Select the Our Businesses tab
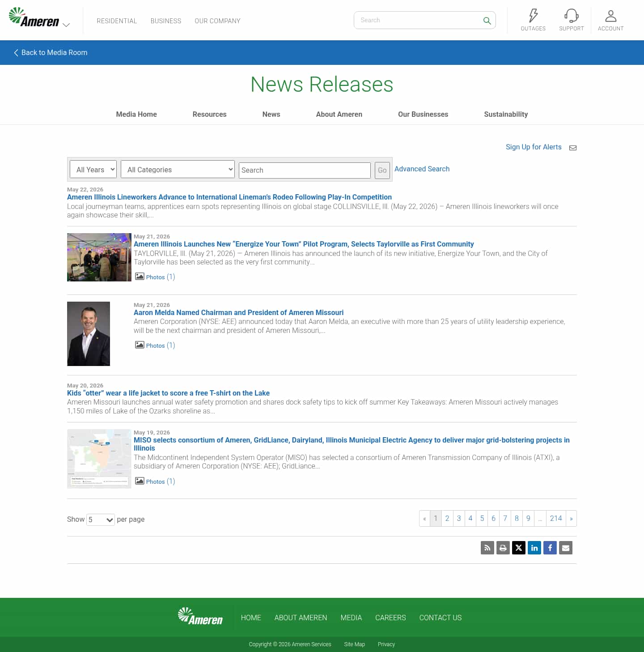The width and height of the screenshot is (644, 652). tap(423, 114)
